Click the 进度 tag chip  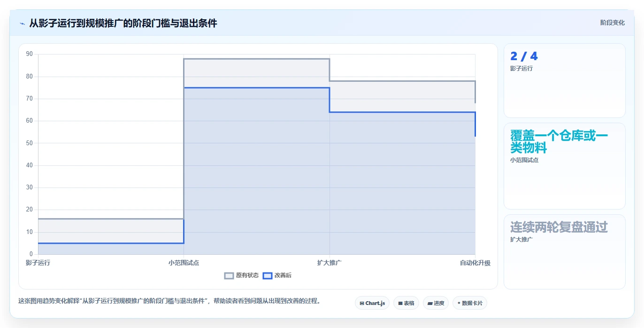(x=436, y=303)
